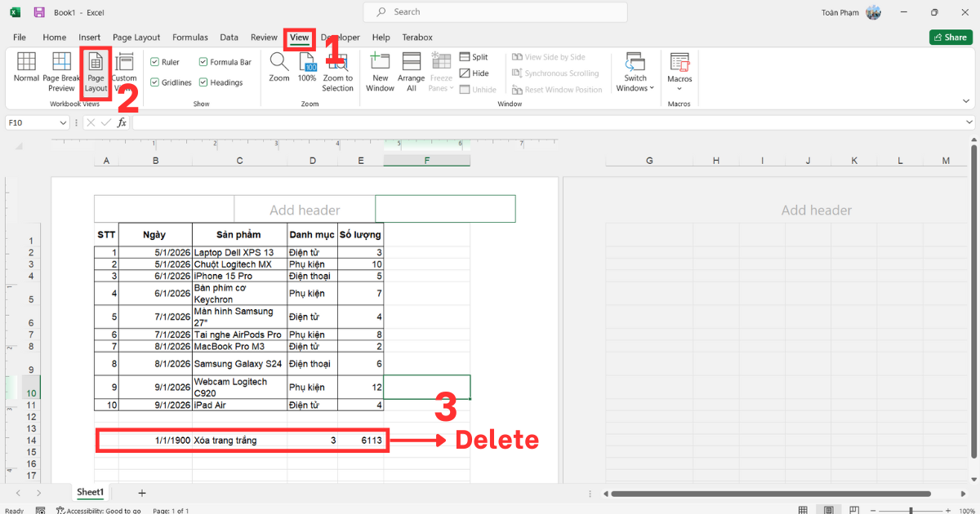Click the Unhide window button
The width and height of the screenshot is (980, 514).
coord(477,90)
